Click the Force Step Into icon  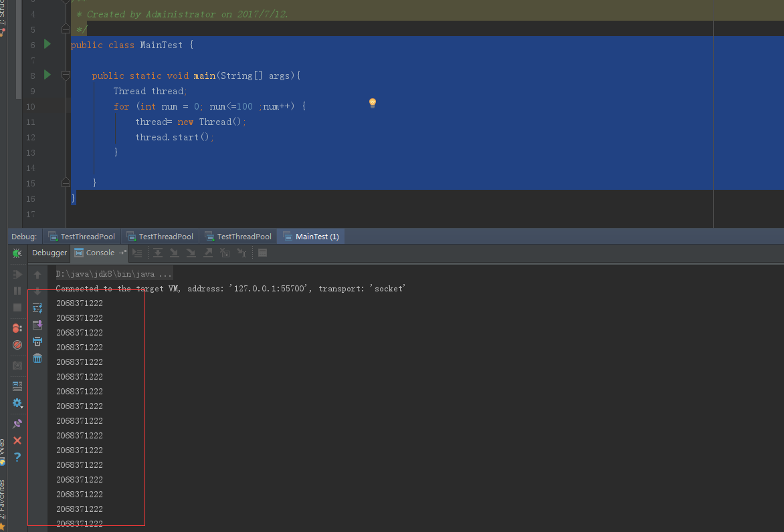coord(191,253)
